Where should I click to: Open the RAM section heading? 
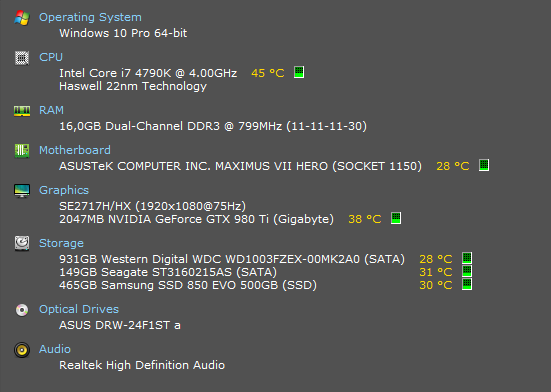pos(51,110)
